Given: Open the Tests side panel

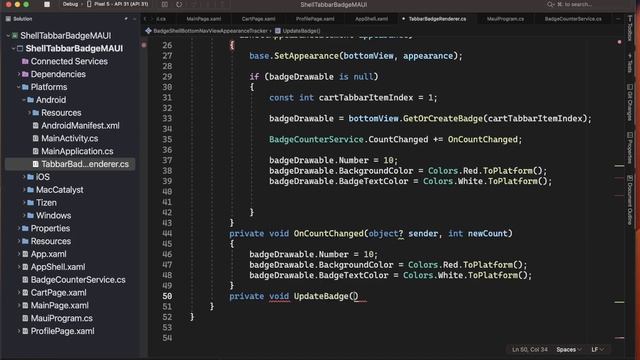Looking at the screenshot, I should [630, 62].
